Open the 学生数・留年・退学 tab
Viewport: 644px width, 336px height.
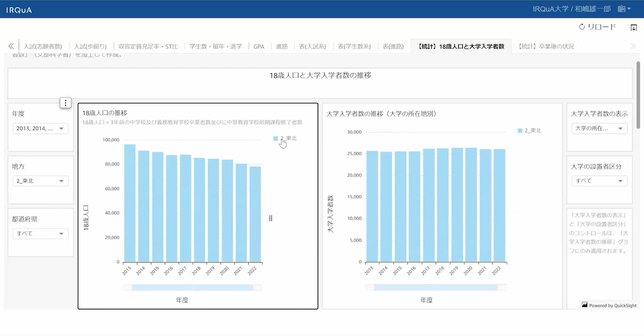point(215,46)
